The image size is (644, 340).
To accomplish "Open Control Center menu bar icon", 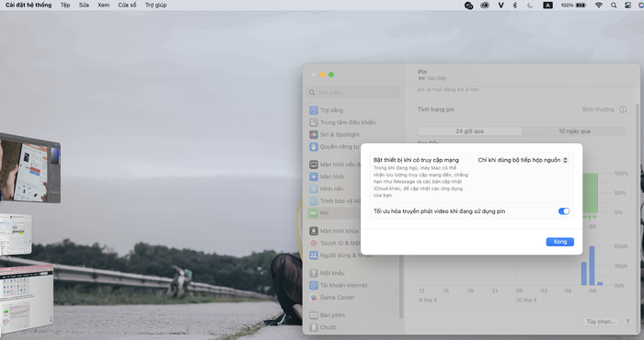I will pyautogui.click(x=627, y=6).
